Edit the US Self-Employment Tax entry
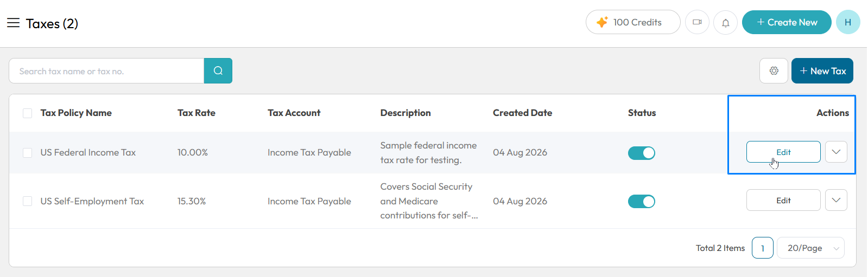Screen dimensions: 868x277 [x=783, y=200]
